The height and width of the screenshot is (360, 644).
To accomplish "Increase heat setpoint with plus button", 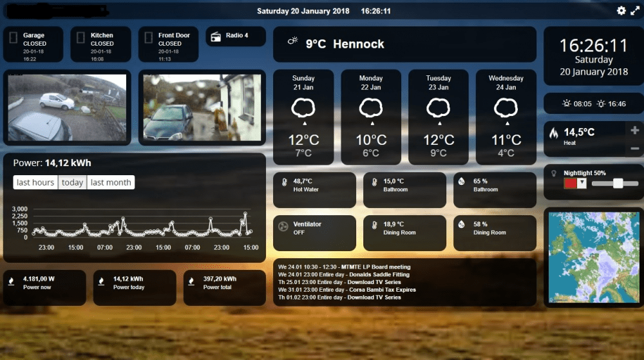I will pyautogui.click(x=634, y=130).
